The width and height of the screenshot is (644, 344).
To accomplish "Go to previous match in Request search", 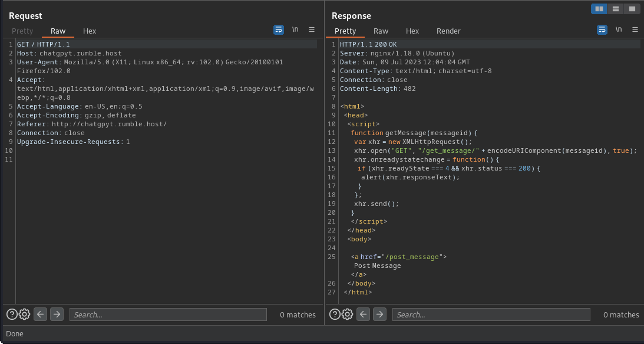I will (x=41, y=314).
